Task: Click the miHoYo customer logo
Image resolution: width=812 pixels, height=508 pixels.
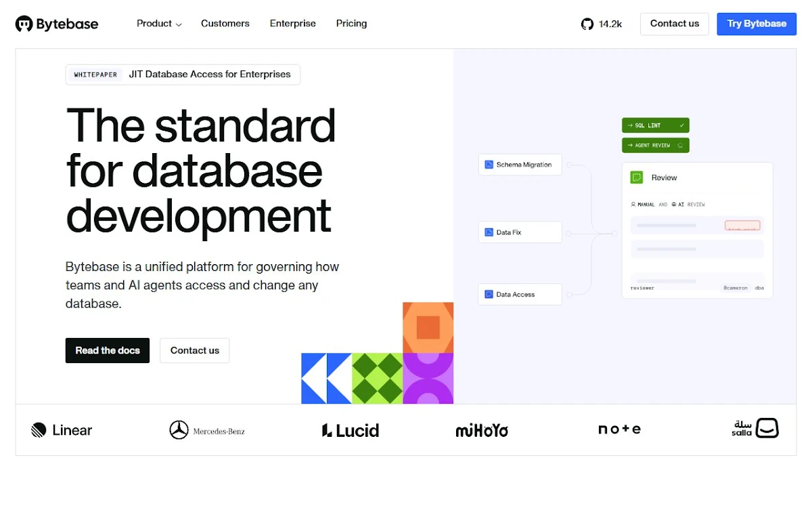Action: 482,430
